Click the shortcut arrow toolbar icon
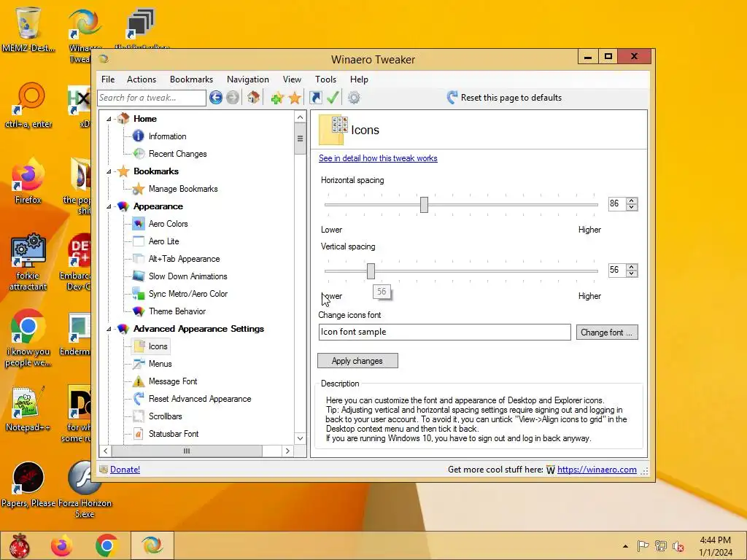This screenshot has height=560, width=747. 316,98
